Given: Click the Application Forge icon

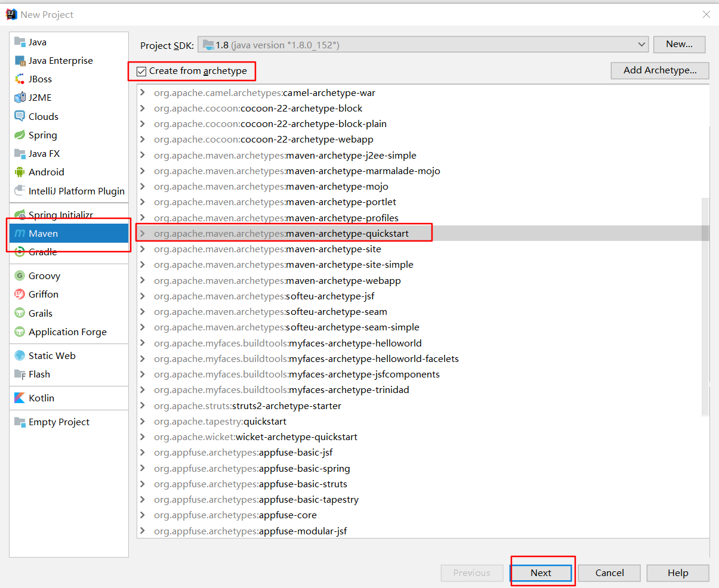Looking at the screenshot, I should [20, 332].
